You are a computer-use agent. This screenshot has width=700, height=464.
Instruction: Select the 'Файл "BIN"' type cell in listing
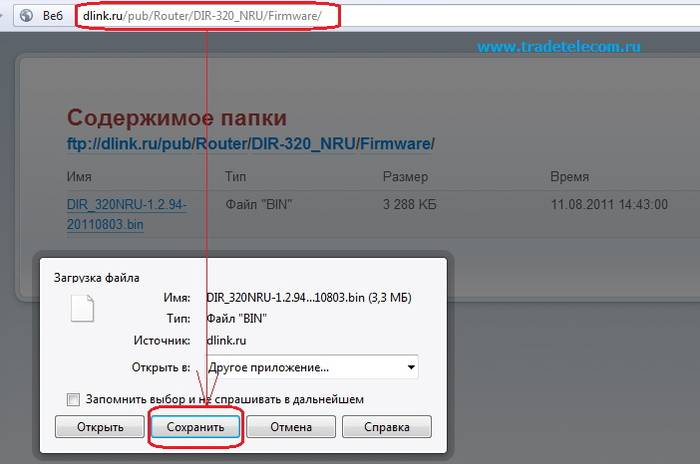pos(258,205)
